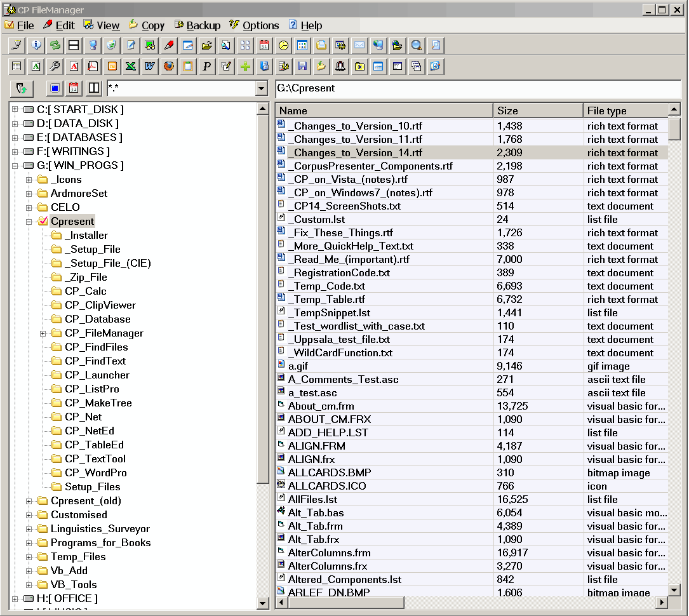Click the blue floppy disk save icon
689x616 pixels.
coord(302,66)
